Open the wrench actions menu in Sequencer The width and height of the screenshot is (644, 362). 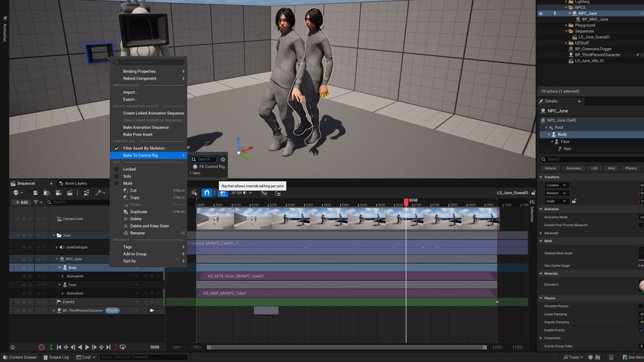click(100, 193)
